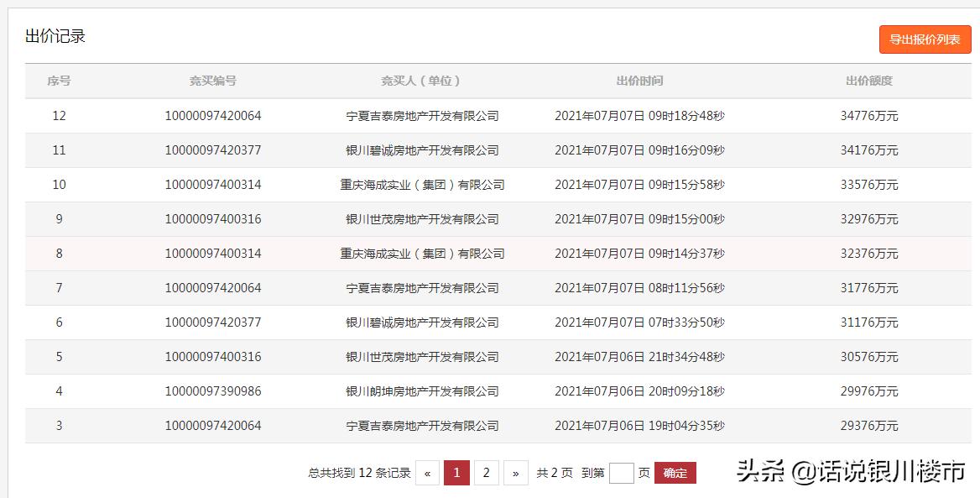980x498 pixels.
Task: Select bid amount 33576万元
Action: click(x=868, y=185)
